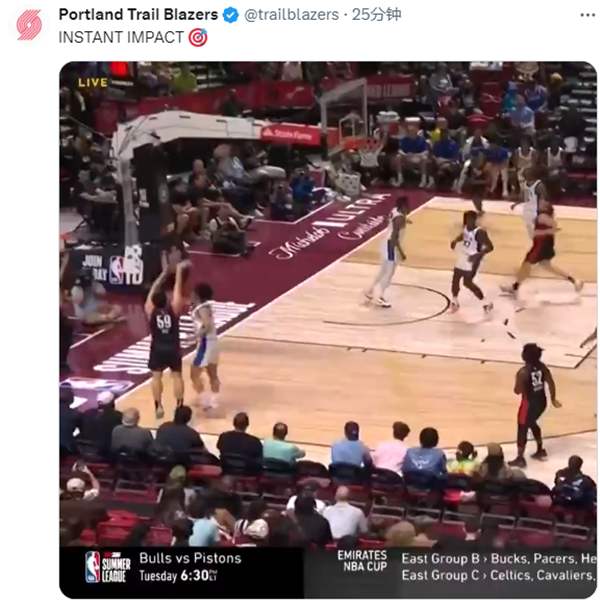600x602 pixels.
Task: Open the Trail Blazers pinwheel avatar
Action: pyautogui.click(x=29, y=25)
